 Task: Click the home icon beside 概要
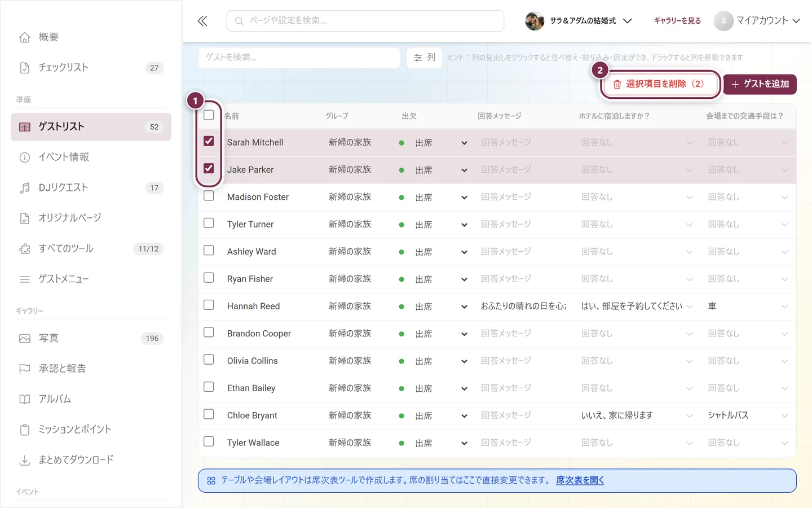click(x=25, y=37)
